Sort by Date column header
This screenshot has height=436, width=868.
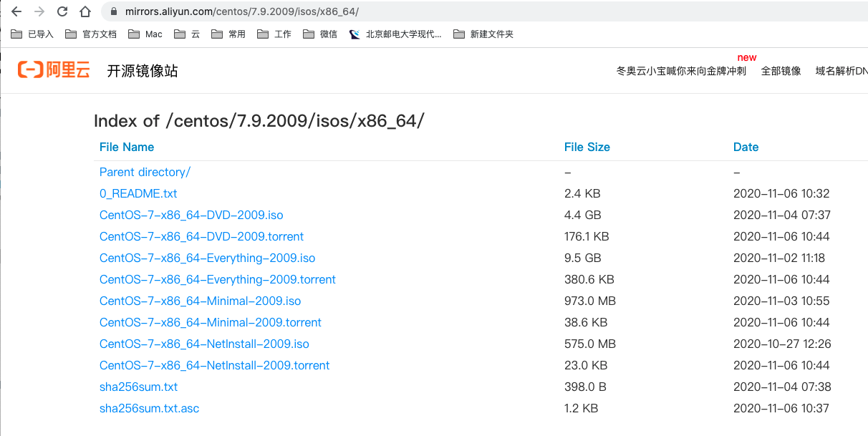(x=746, y=147)
